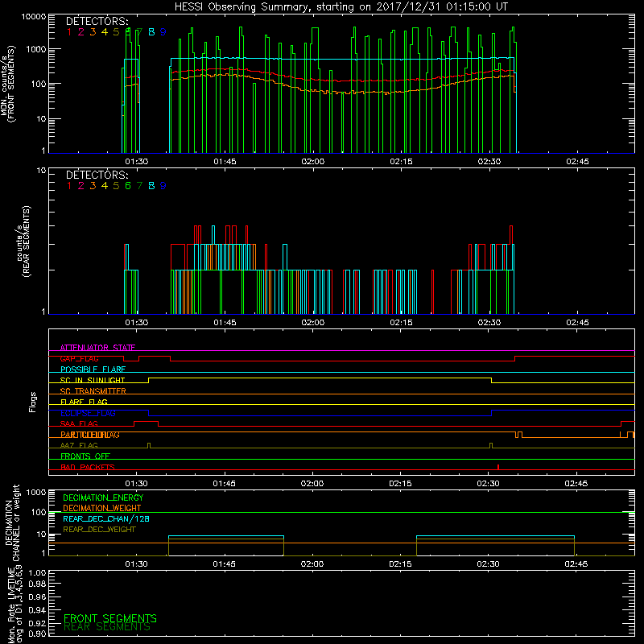The width and height of the screenshot is (644, 644).
Task: Click the DETECTORS: legend heading in the front segments plot
Action: pyautogui.click(x=97, y=21)
